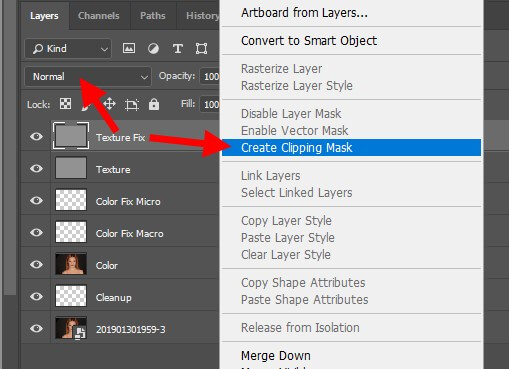Select the Color layer thumbnail
Screen dimensions: 509x369
[71, 264]
